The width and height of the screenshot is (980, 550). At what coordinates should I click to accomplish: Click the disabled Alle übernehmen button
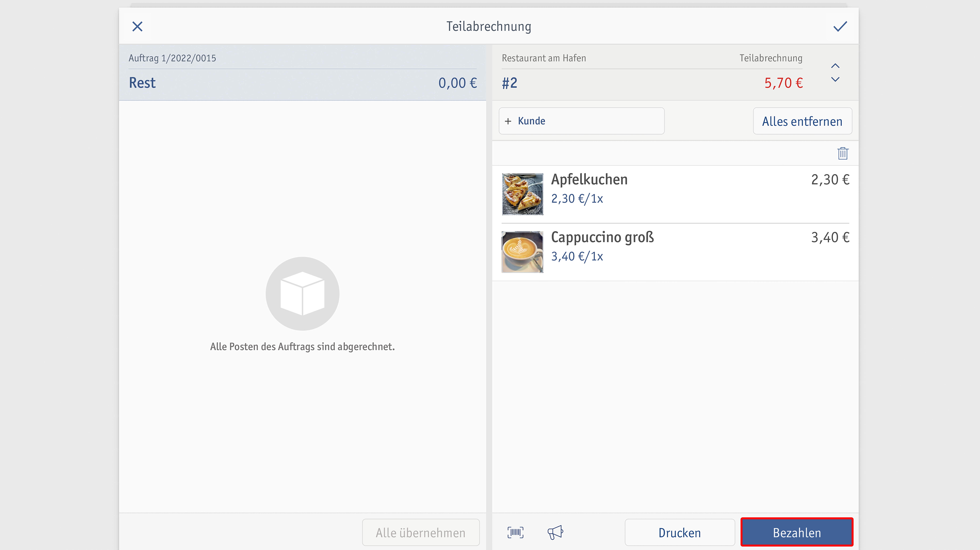click(x=421, y=533)
